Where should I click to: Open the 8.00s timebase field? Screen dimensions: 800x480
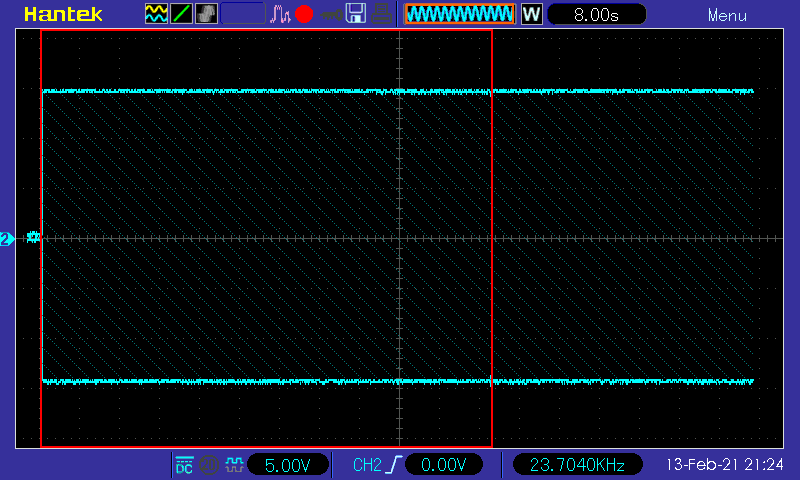pyautogui.click(x=596, y=14)
